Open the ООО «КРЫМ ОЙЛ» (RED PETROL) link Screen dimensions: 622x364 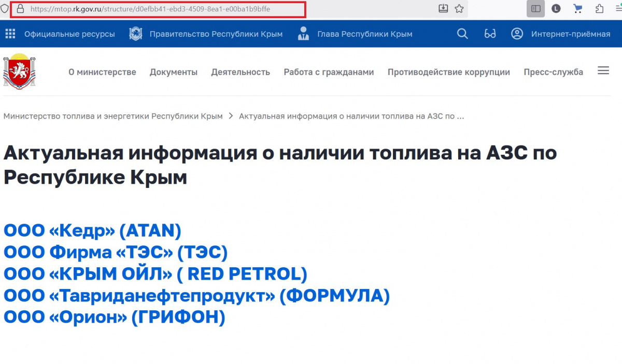tap(155, 273)
